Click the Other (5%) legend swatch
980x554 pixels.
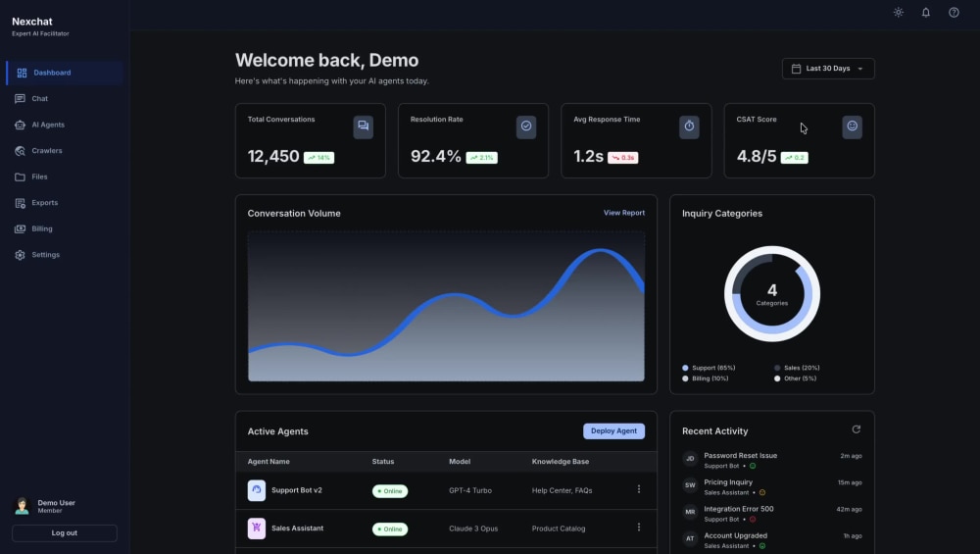[777, 378]
